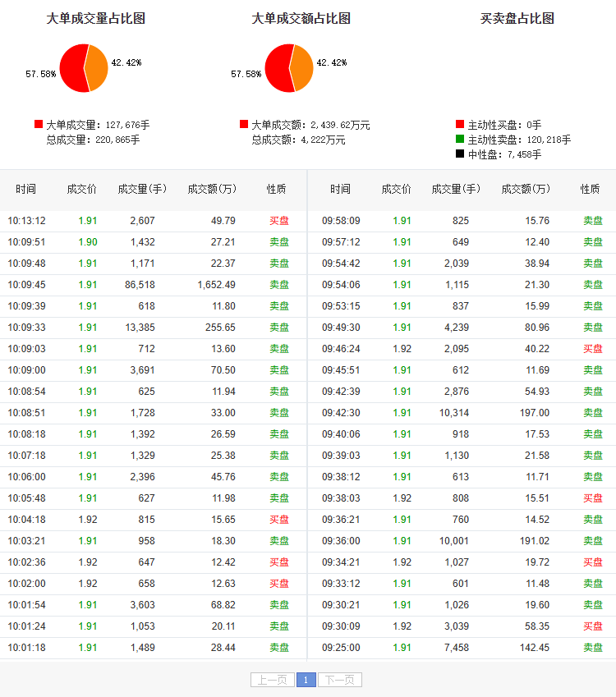Click the volume 3,603 cell
Image resolution: width=616 pixels, height=697 pixels.
click(142, 605)
